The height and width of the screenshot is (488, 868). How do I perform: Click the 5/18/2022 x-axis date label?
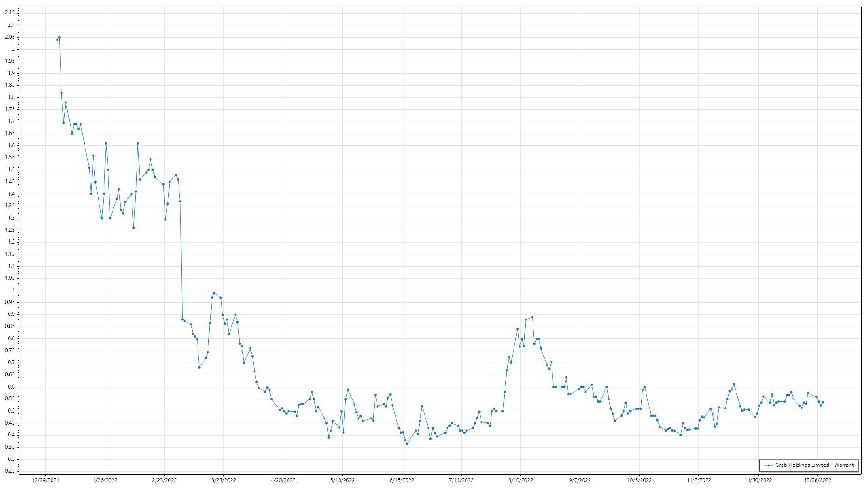tap(342, 480)
